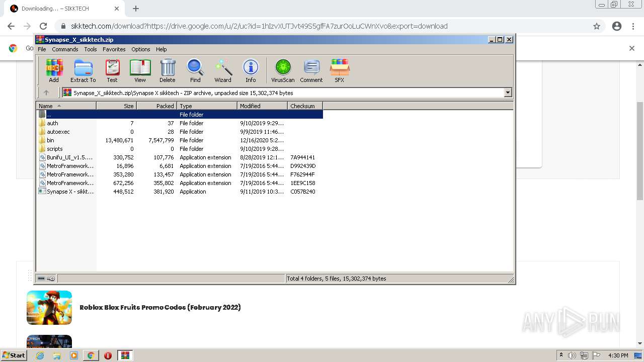Open the Commands menu
Screen dimensions: 644x362
pyautogui.click(x=65, y=49)
